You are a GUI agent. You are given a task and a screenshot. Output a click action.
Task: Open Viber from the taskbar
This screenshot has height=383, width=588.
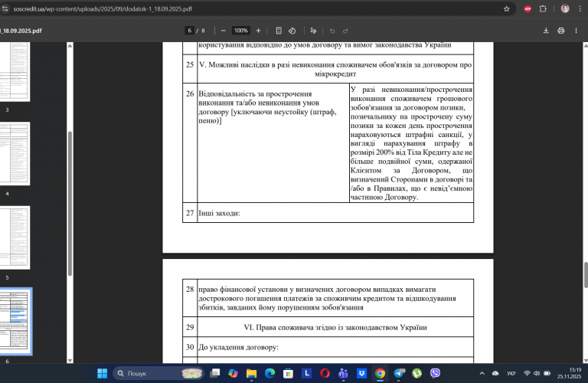(435, 373)
